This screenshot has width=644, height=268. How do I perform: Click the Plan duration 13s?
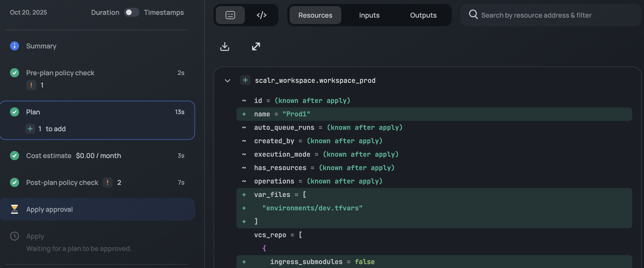[180, 112]
